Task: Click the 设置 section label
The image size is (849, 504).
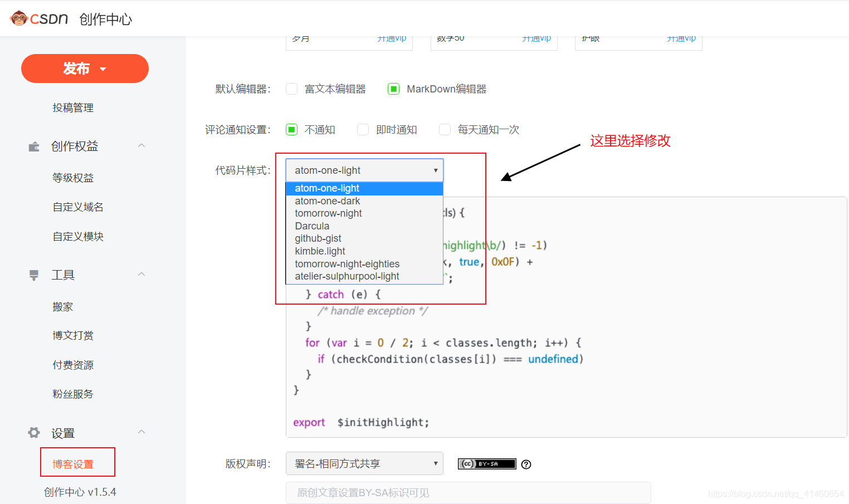Action: pyautogui.click(x=63, y=433)
